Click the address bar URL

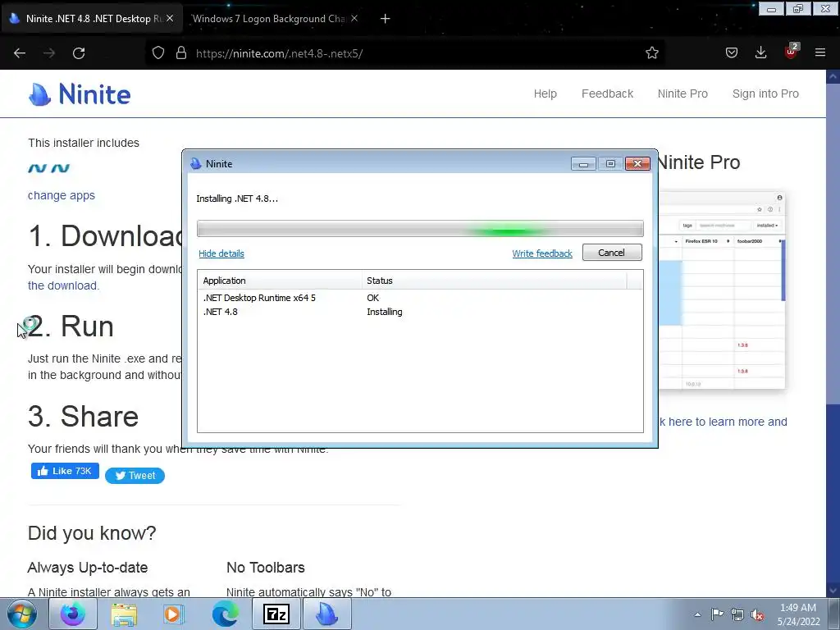point(280,53)
